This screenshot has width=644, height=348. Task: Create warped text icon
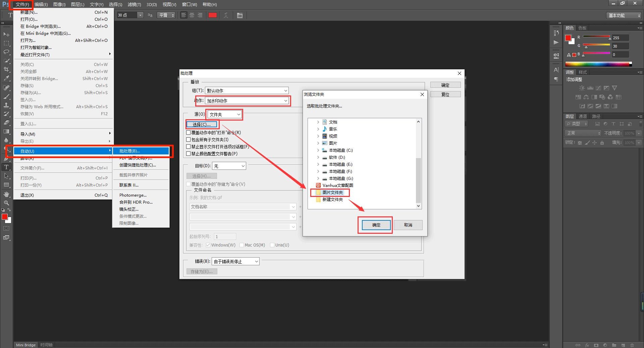coord(226,15)
